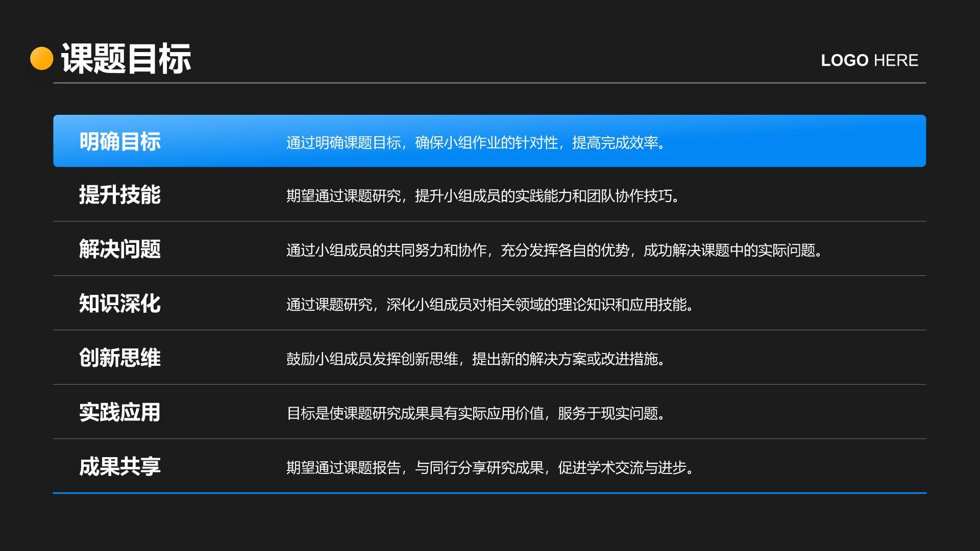Viewport: 980px width, 551px height.
Task: Click the text starting with 通过课题研究，深化
Action: 491,305
